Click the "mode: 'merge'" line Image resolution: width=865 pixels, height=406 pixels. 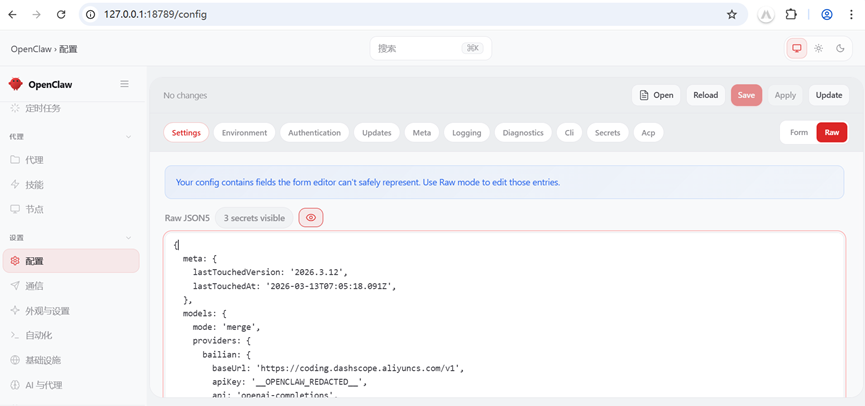pos(226,327)
